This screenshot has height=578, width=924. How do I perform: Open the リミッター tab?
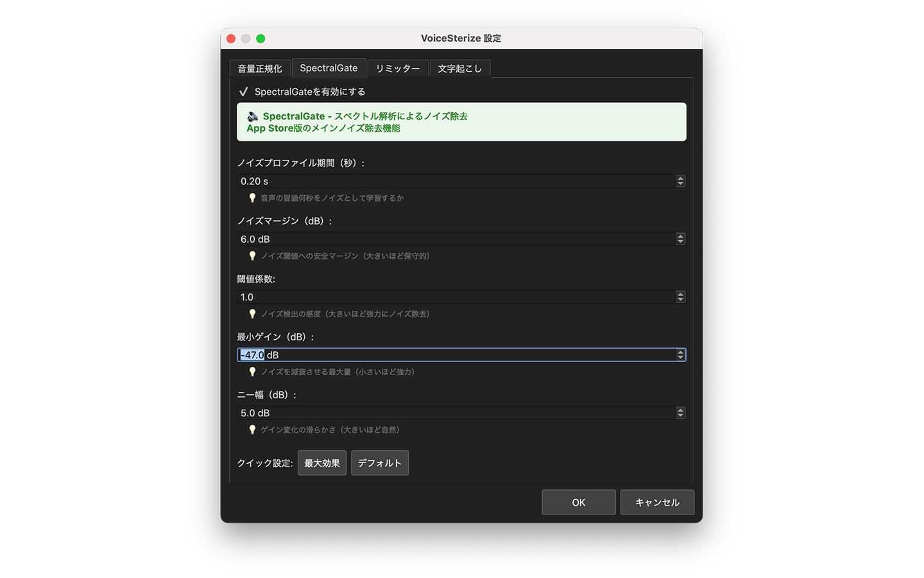398,68
